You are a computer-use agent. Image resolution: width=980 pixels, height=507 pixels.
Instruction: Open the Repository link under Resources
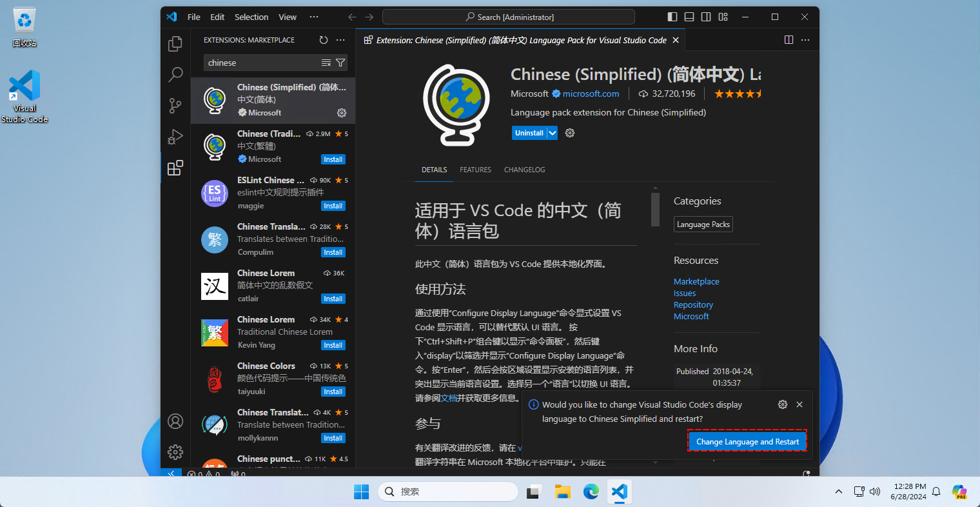(693, 304)
